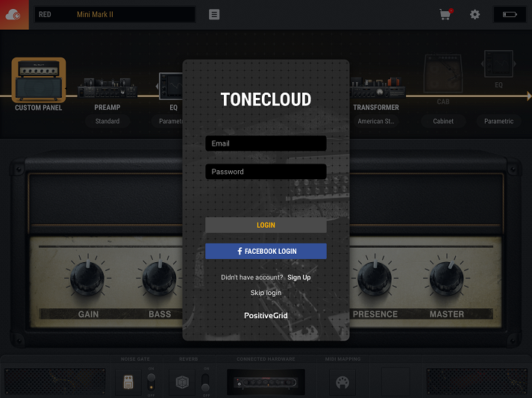Open the shopping cart store

[445, 14]
